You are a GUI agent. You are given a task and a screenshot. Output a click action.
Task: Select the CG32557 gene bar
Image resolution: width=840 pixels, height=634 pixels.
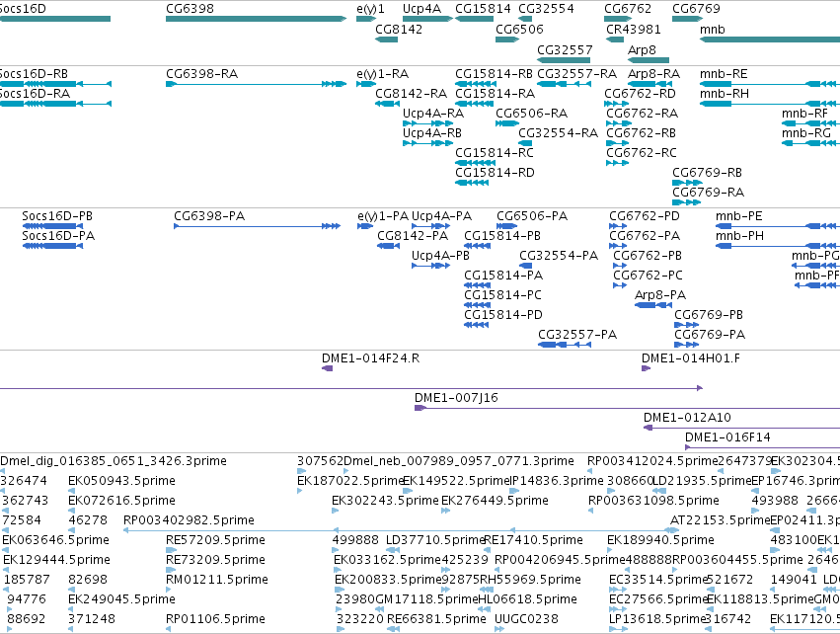[x=564, y=60]
